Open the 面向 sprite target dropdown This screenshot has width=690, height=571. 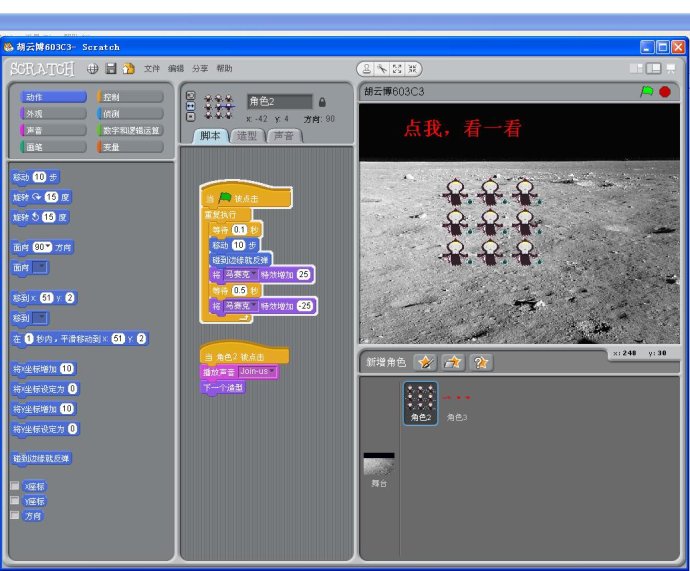[40, 267]
